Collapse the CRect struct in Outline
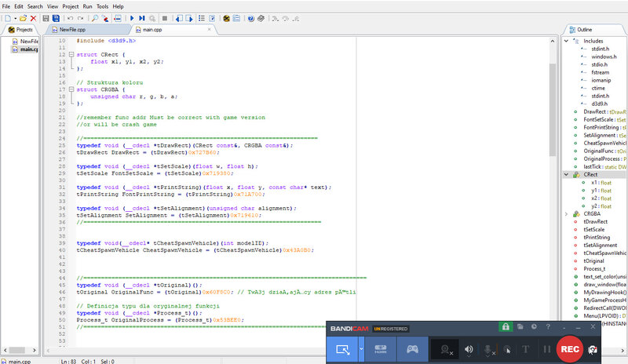 567,174
